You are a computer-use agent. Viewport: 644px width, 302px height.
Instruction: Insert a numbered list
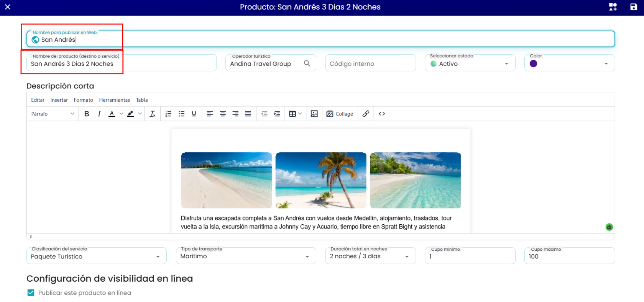point(168,114)
